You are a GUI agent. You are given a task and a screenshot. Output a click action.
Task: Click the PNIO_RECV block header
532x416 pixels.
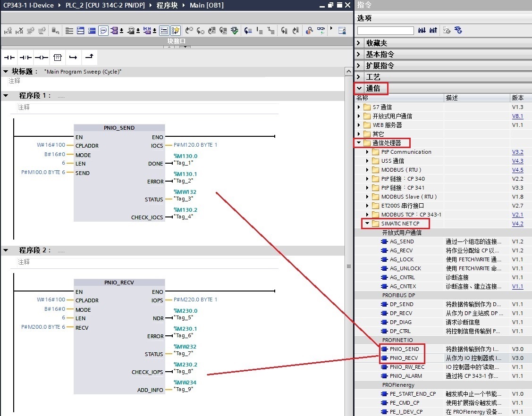pyautogui.click(x=119, y=283)
